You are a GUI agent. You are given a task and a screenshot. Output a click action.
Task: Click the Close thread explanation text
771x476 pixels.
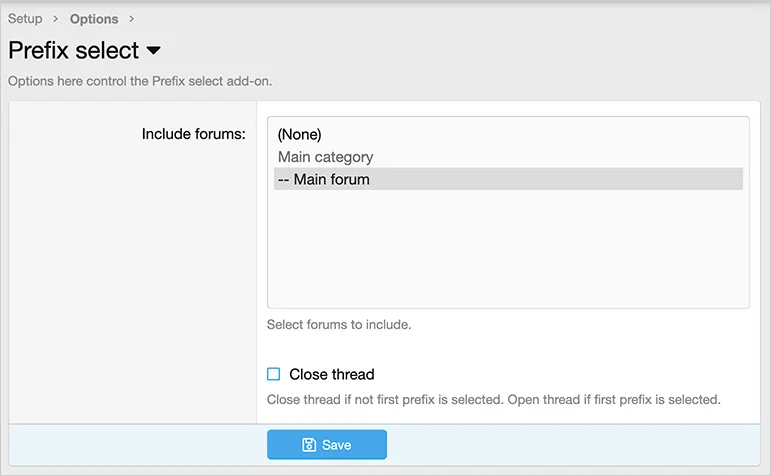click(x=493, y=400)
